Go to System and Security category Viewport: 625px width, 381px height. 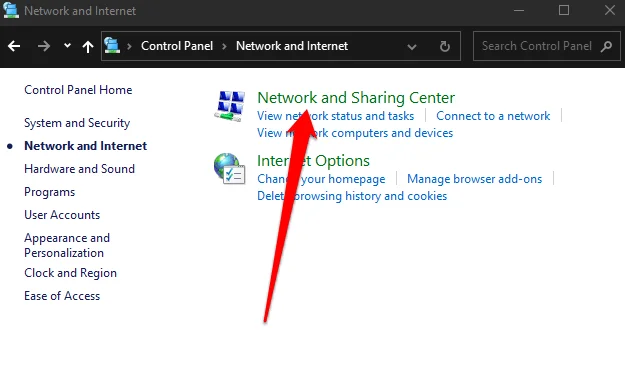point(77,123)
